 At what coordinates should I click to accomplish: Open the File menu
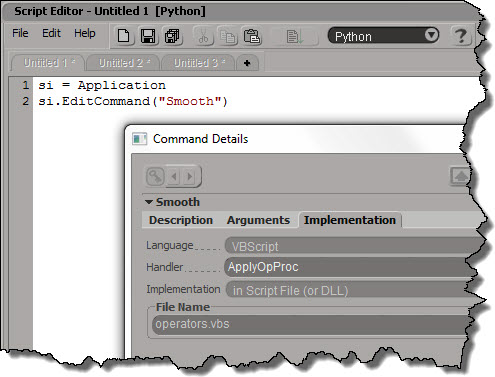click(x=20, y=33)
